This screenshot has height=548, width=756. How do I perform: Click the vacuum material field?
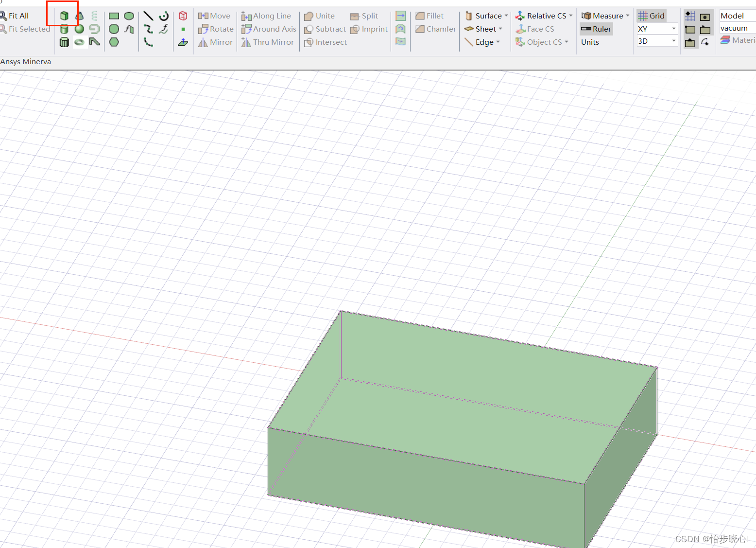tap(738, 28)
